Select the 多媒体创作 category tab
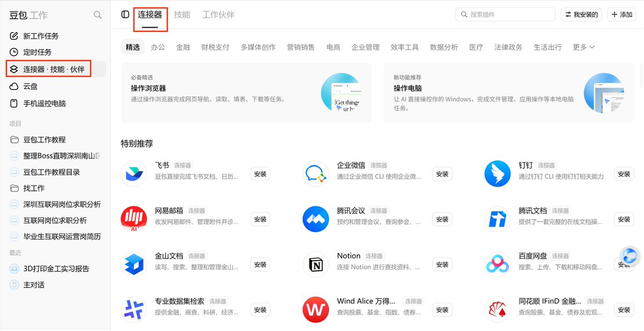The width and height of the screenshot is (644, 331). click(x=258, y=47)
